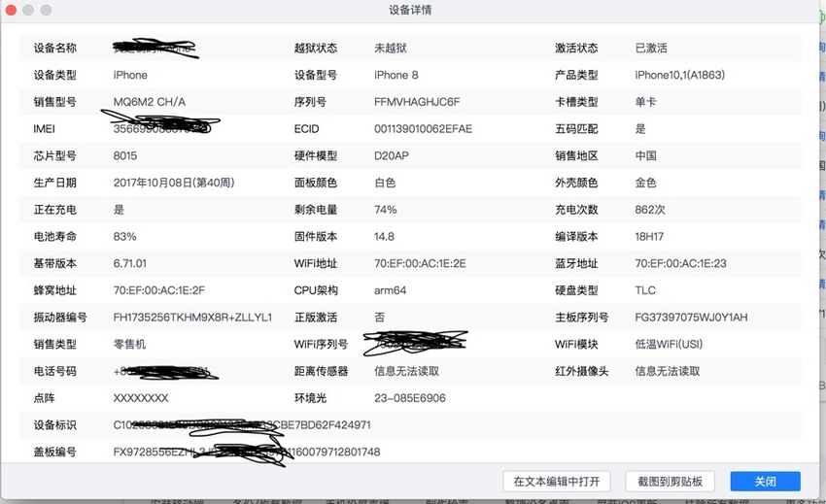
Task: Close the window with red traffic light
Action: 11,10
